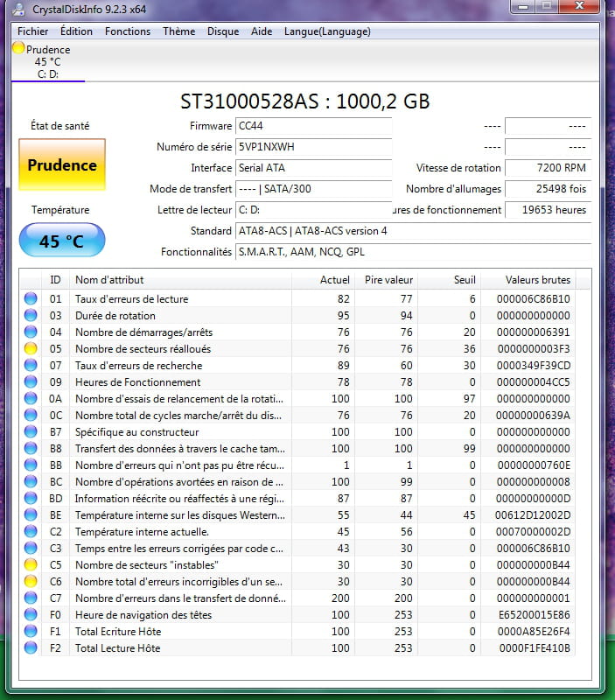Click blue status icon for attribute 09

[31, 381]
